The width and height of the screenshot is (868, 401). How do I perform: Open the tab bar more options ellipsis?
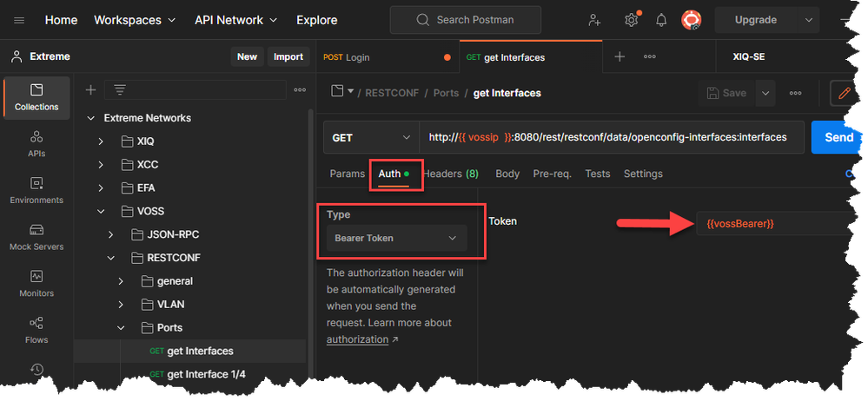[650, 57]
